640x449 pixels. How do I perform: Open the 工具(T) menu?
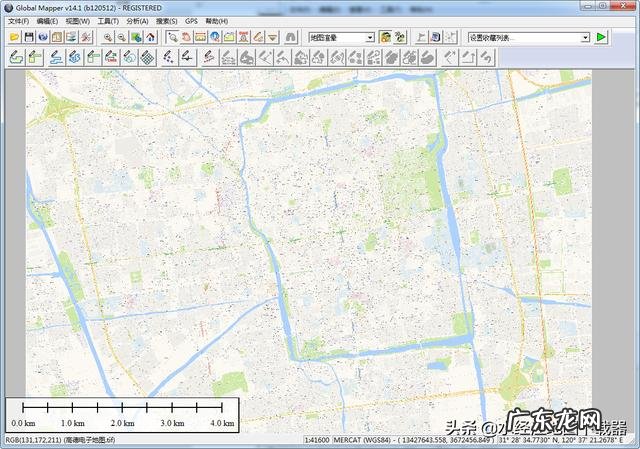(x=108, y=20)
